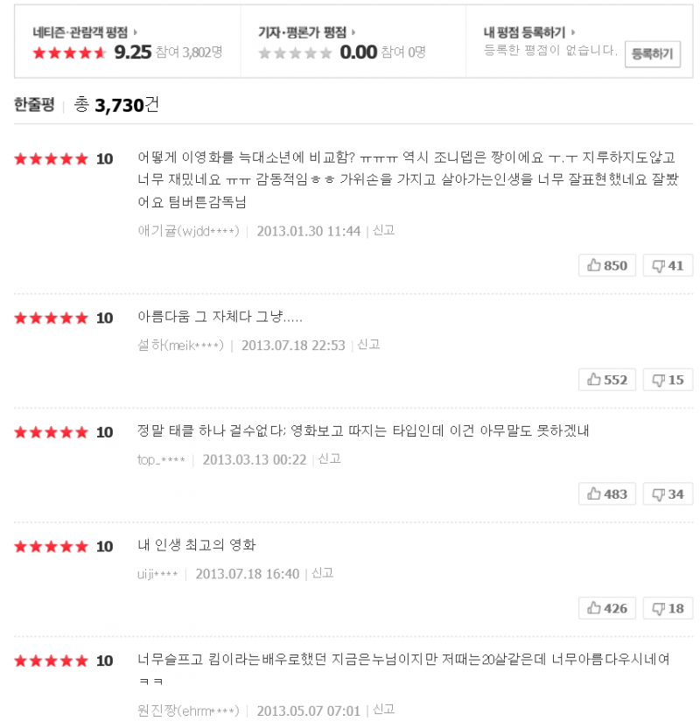
Task: Click the thumbs-up button showing 850
Action: coord(608,265)
